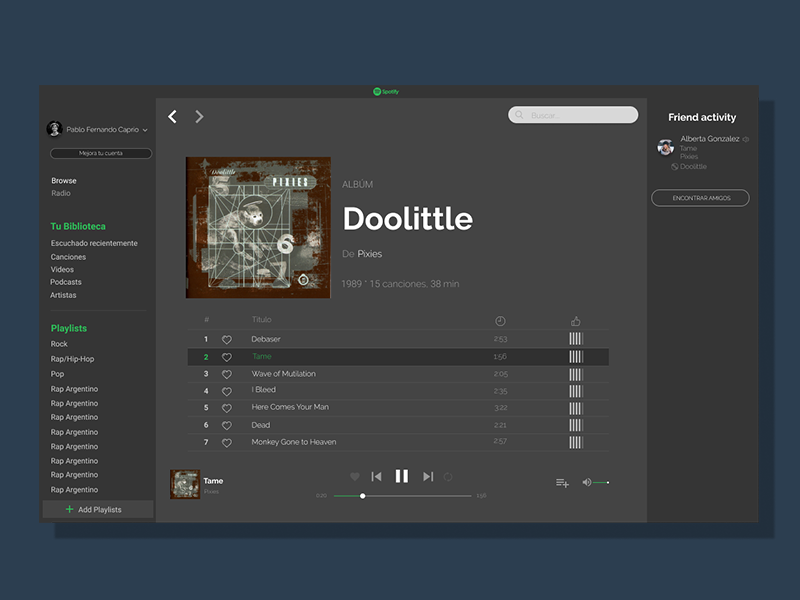Open Canciones in library
Screen dimensions: 800x600
[68, 257]
